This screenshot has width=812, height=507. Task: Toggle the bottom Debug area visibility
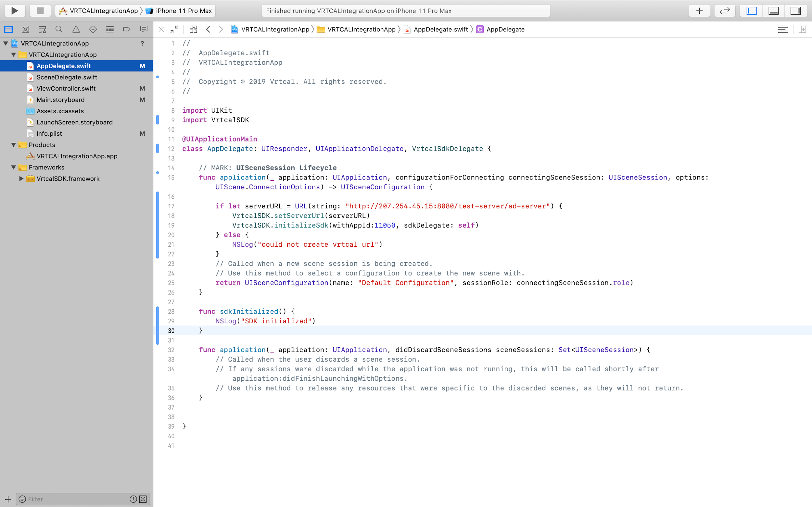point(773,11)
